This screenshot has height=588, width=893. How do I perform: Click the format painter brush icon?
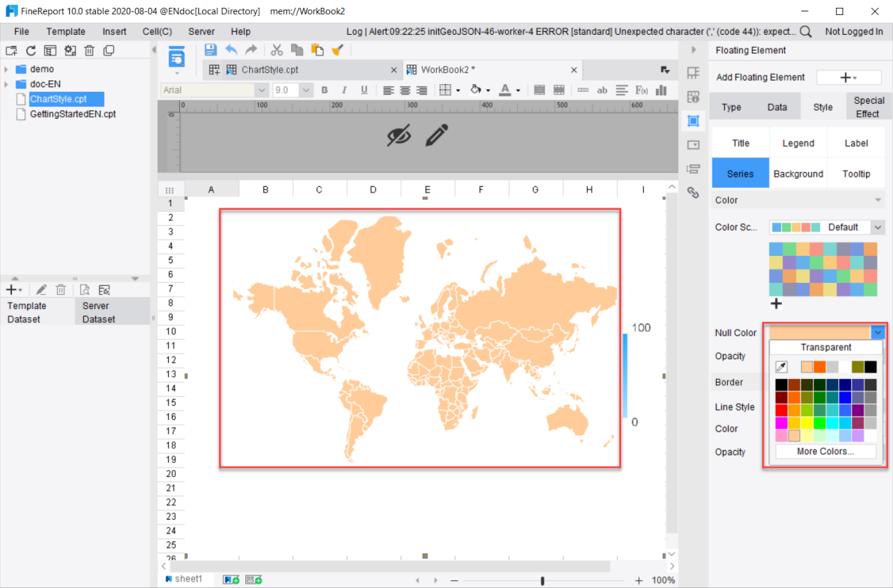[338, 50]
